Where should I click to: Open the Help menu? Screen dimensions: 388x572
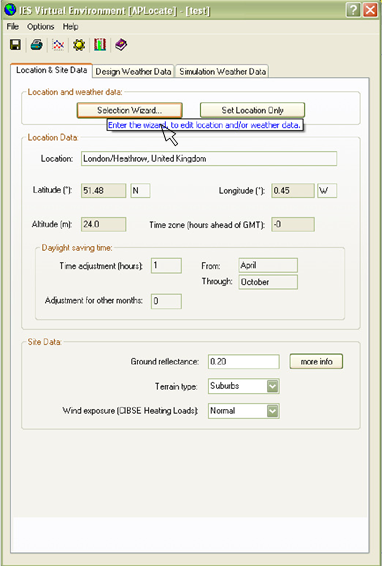[x=70, y=27]
